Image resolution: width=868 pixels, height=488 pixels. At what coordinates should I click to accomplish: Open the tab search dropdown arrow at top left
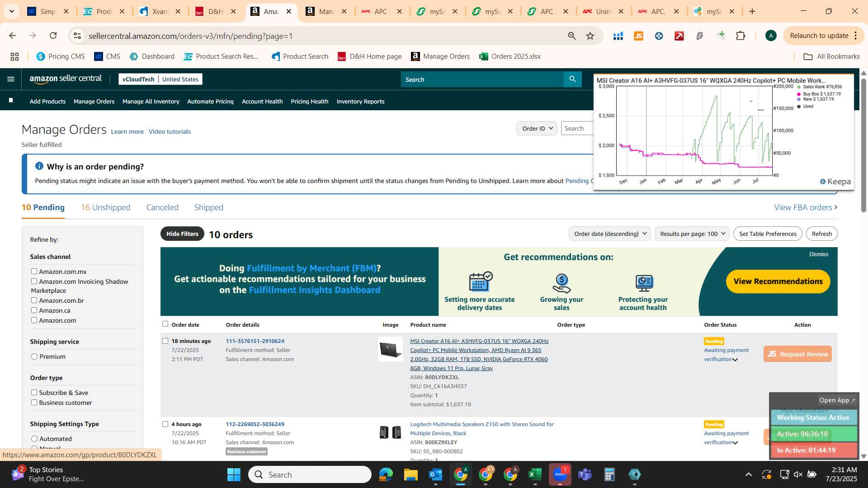[x=12, y=11]
